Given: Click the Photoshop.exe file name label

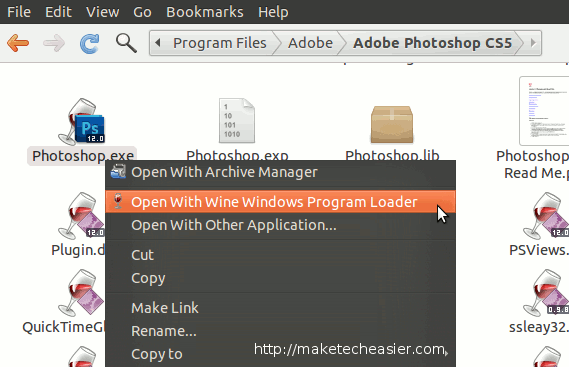Looking at the screenshot, I should tap(82, 156).
